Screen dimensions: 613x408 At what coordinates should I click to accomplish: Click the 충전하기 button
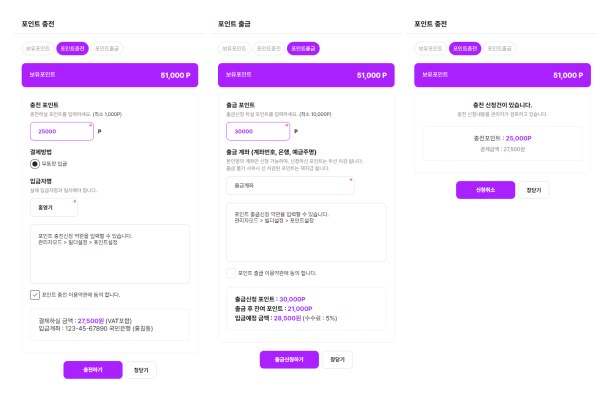tap(93, 370)
